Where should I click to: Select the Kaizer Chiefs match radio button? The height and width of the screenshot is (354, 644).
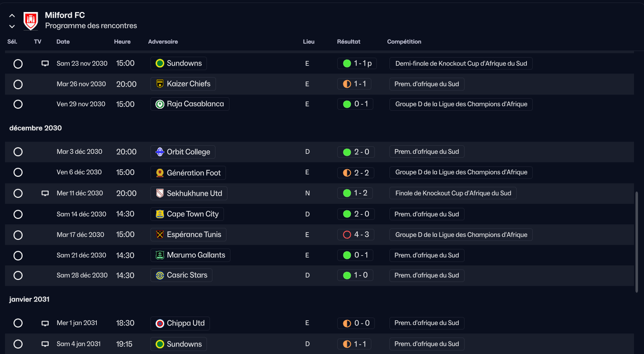coord(18,84)
